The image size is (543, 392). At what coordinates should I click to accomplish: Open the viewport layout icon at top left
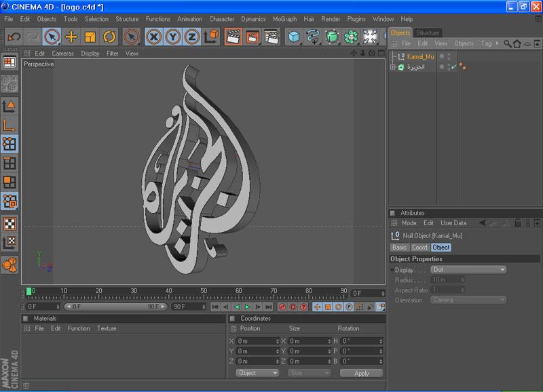[x=10, y=62]
